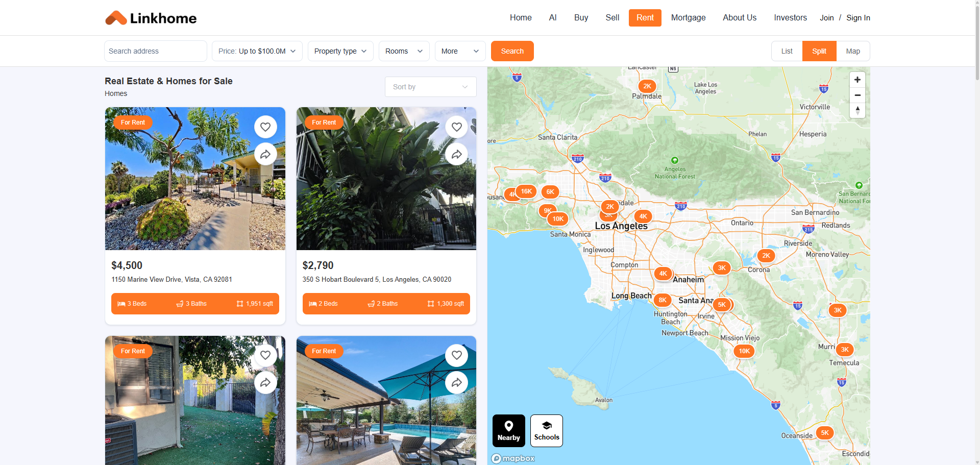Screen dimensions: 980x465
Task: Select the 10K cluster near Santa Monica
Action: point(558,219)
